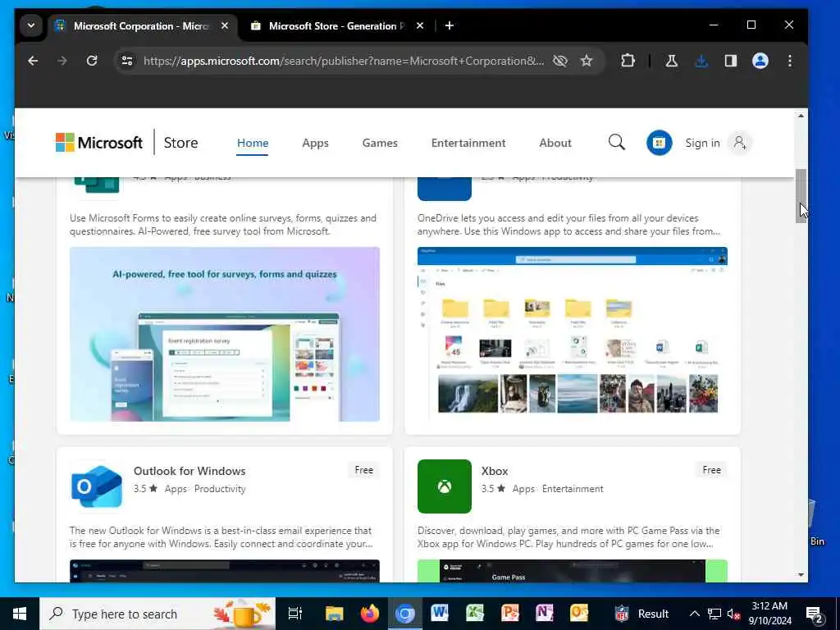The image size is (840, 630).
Task: Close the Microsoft Store Generation tab
Action: 420,25
